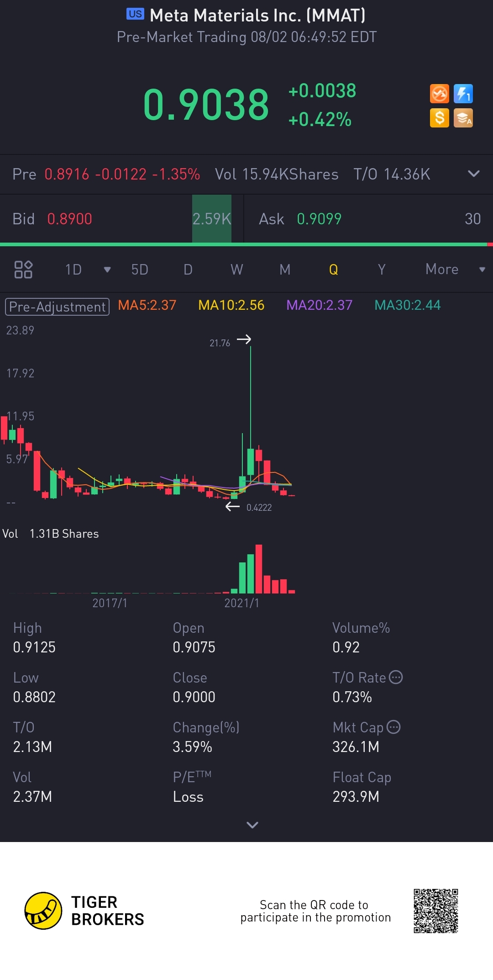
Task: Tap the MA20:2.37 indicator label
Action: pyautogui.click(x=320, y=305)
